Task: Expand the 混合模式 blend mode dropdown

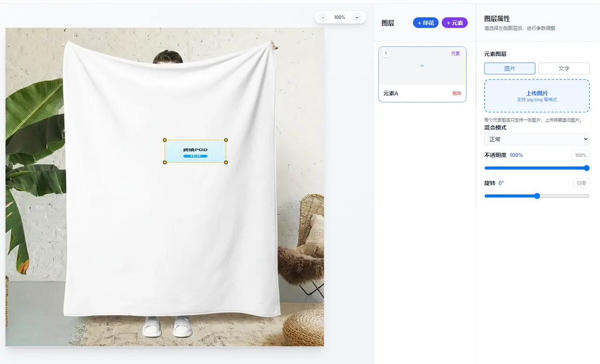Action: (537, 139)
